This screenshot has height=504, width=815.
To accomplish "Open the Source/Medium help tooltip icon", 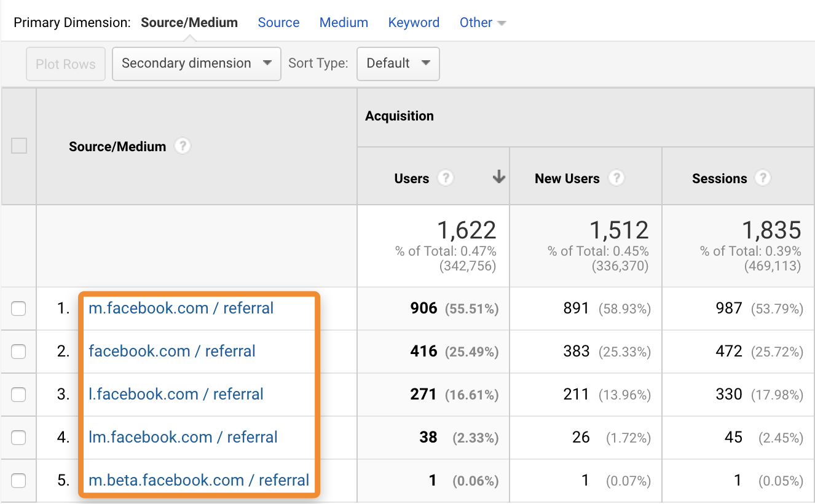I will coord(183,146).
